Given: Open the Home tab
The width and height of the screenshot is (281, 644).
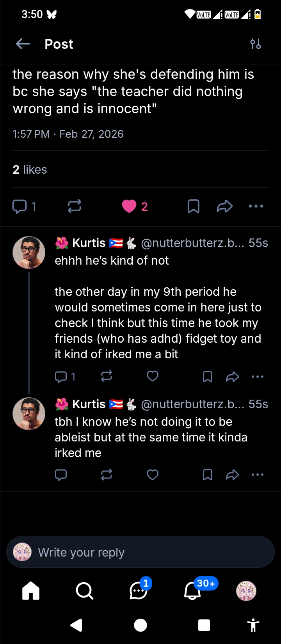Looking at the screenshot, I should pos(31,591).
